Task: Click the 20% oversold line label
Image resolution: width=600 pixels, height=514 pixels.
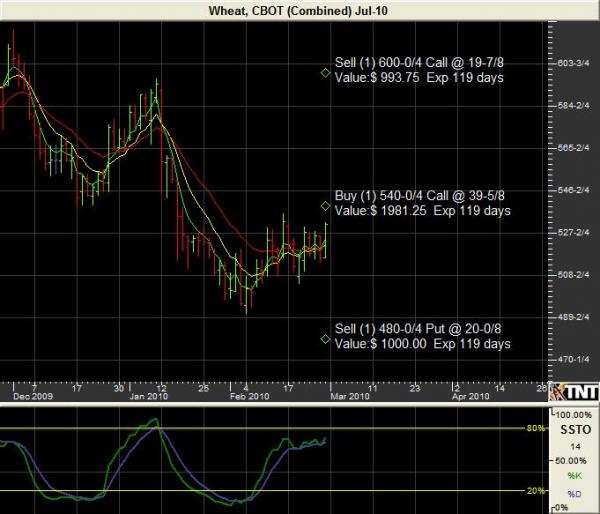Action: click(536, 491)
